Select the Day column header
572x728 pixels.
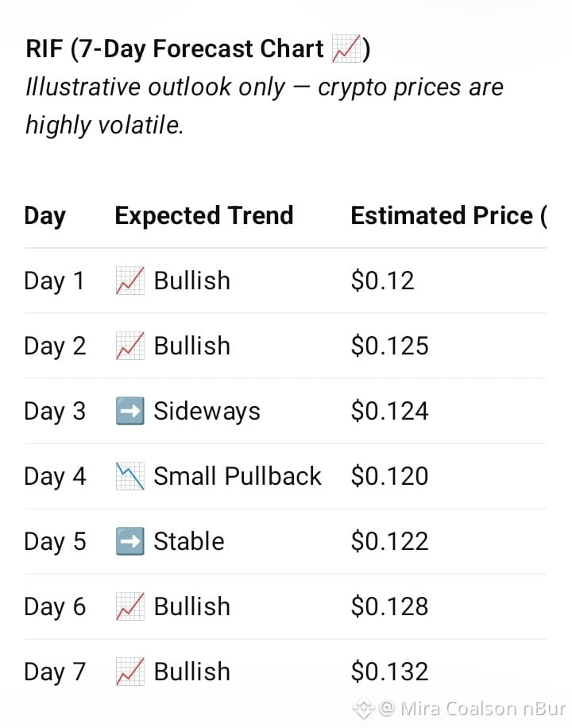coord(45,216)
